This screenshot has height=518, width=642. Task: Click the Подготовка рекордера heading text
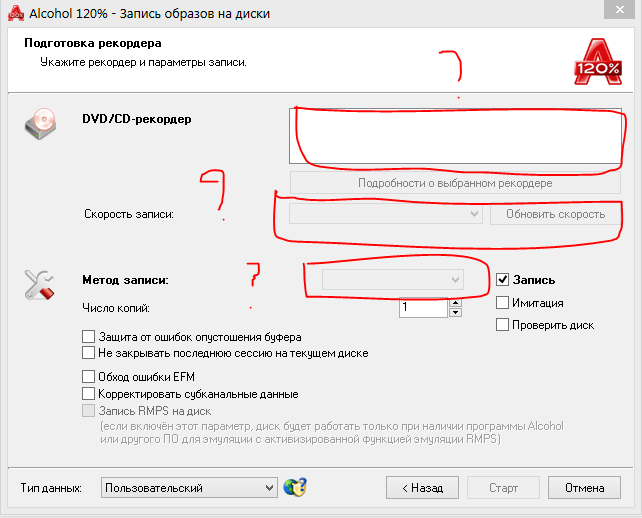93,43
